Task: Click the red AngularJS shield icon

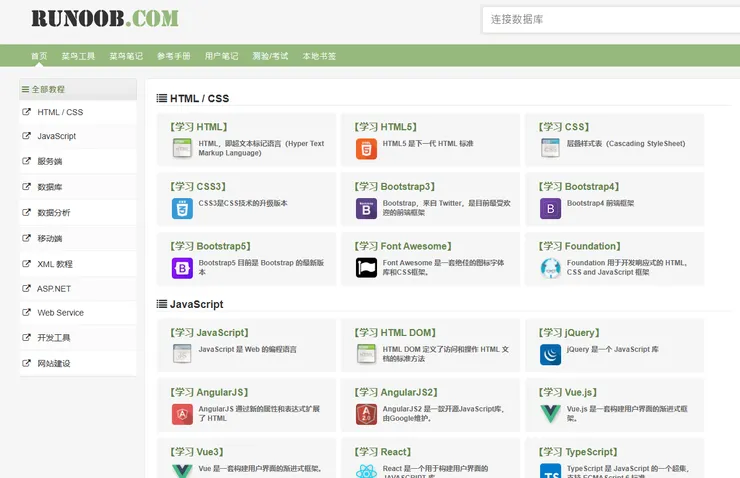Action: point(182,414)
